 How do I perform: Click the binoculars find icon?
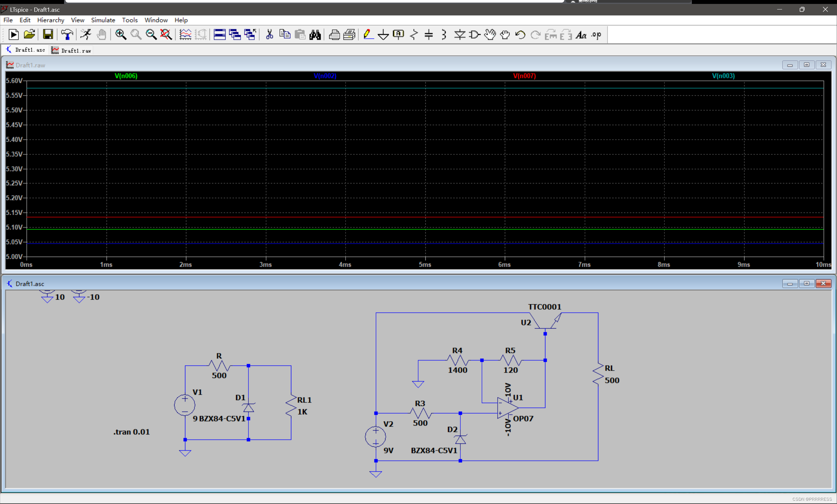[315, 34]
